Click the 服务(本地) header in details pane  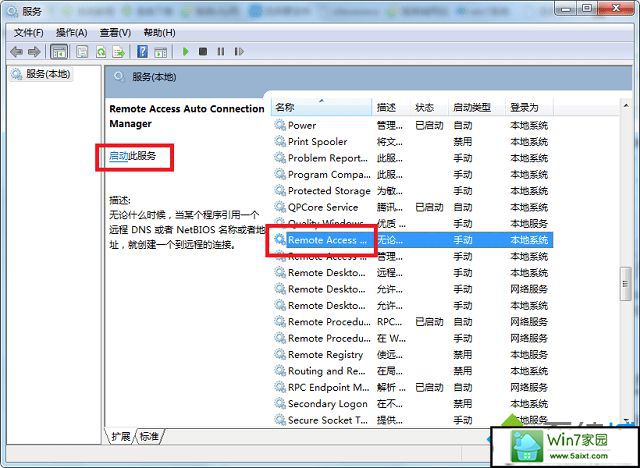(x=154, y=77)
